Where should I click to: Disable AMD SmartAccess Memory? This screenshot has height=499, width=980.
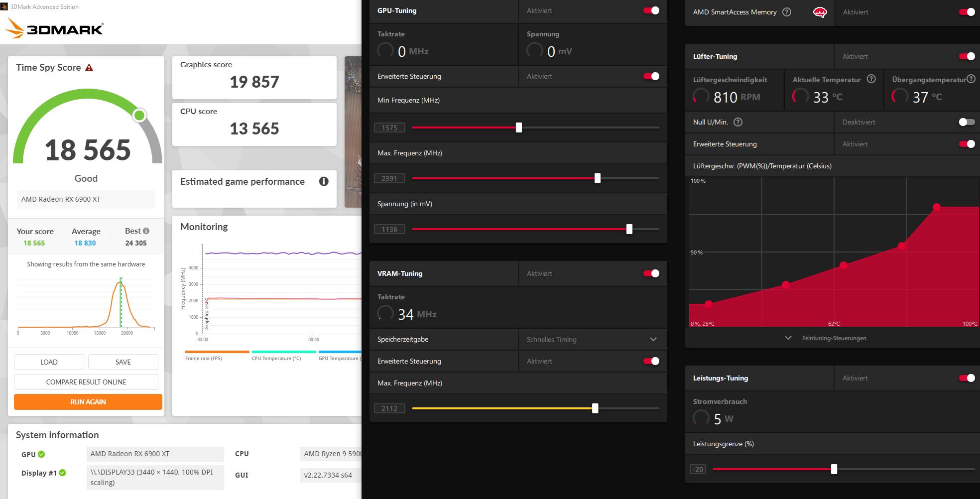[x=967, y=12]
